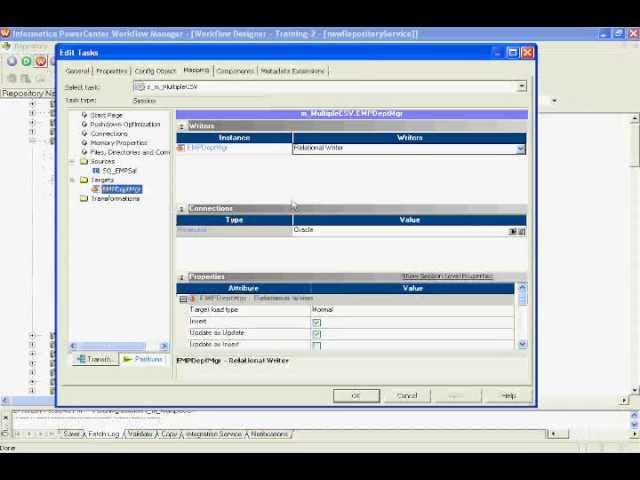Click edit connection overrides icon

coord(522,231)
